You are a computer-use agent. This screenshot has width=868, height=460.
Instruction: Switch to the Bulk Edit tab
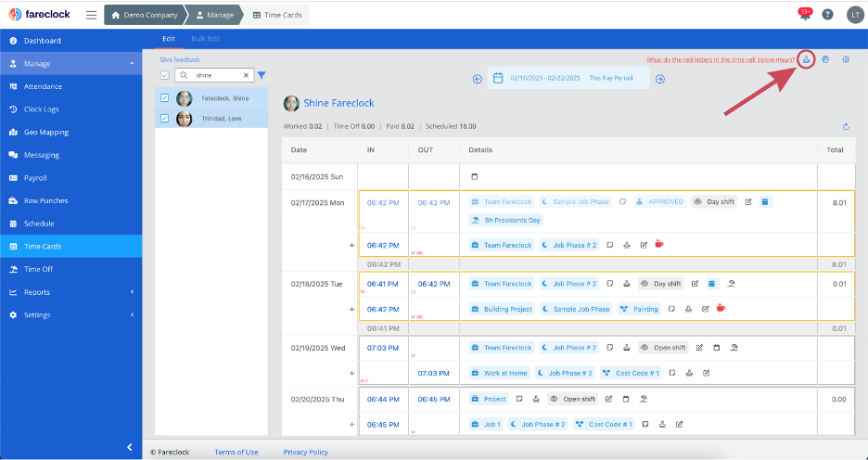point(205,39)
